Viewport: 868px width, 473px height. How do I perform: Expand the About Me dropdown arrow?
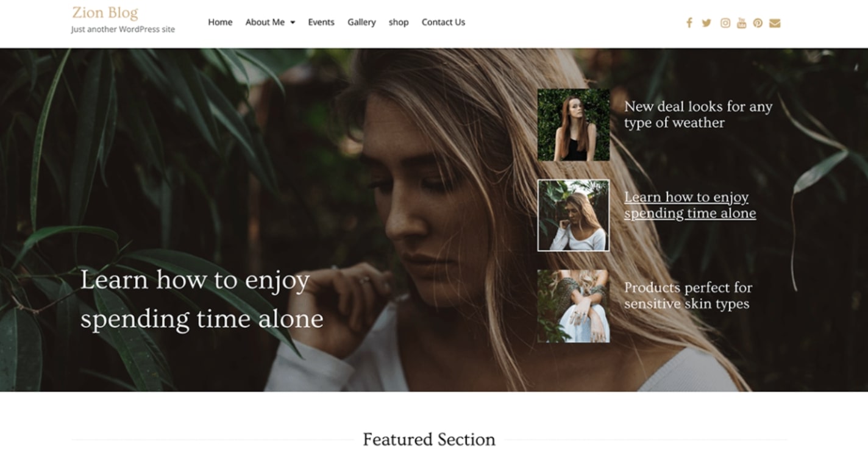coord(293,23)
